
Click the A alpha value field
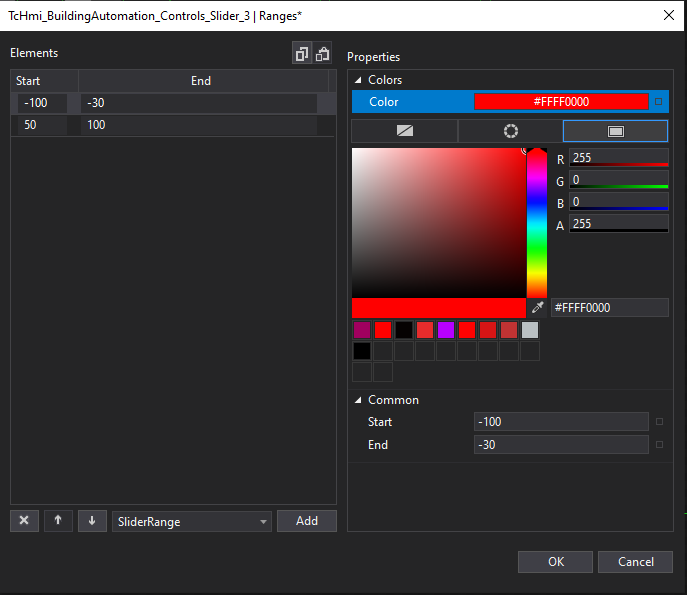pyautogui.click(x=619, y=223)
